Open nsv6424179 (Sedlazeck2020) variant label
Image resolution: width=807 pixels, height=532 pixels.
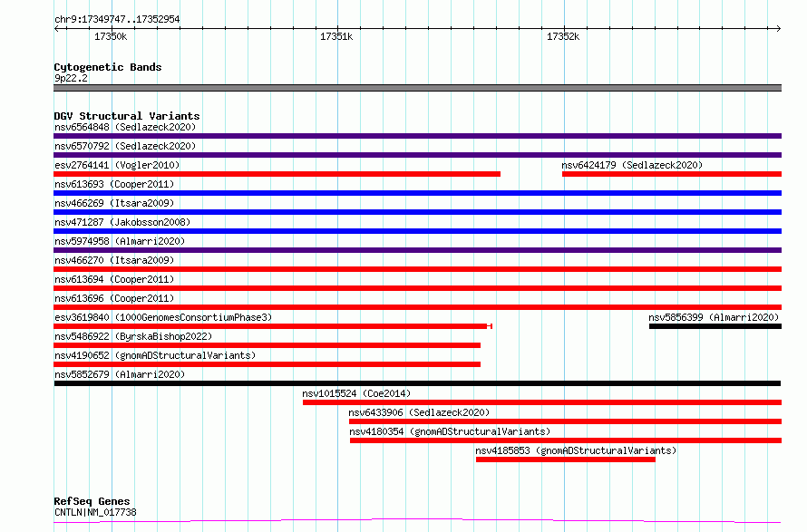point(632,165)
